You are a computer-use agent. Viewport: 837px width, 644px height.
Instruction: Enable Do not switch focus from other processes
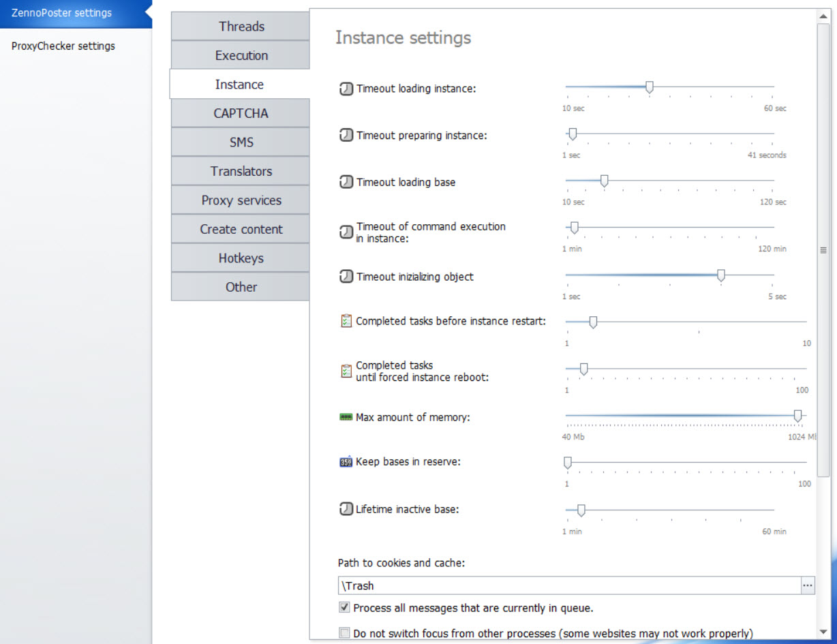[x=344, y=633]
